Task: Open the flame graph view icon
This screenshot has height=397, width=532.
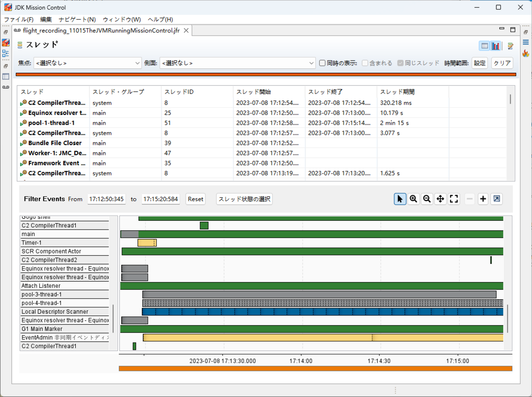Action: coord(526,54)
